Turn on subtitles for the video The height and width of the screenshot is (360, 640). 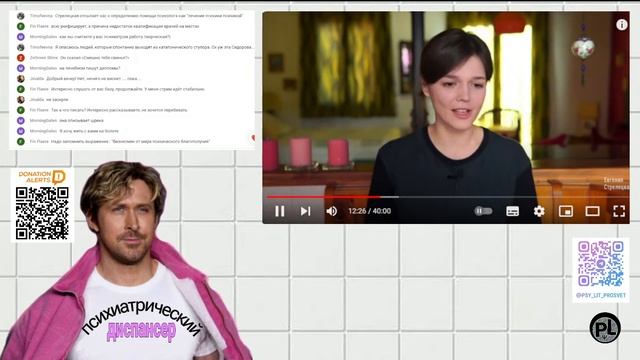[513, 211]
